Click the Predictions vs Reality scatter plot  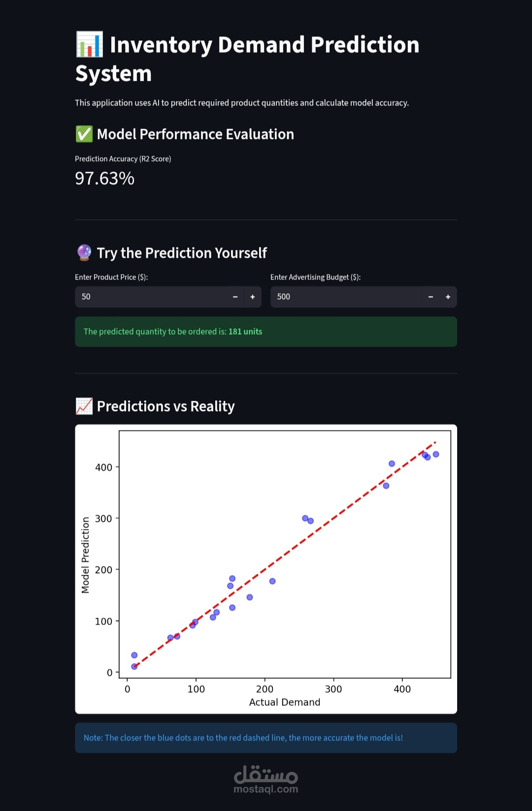(285, 555)
